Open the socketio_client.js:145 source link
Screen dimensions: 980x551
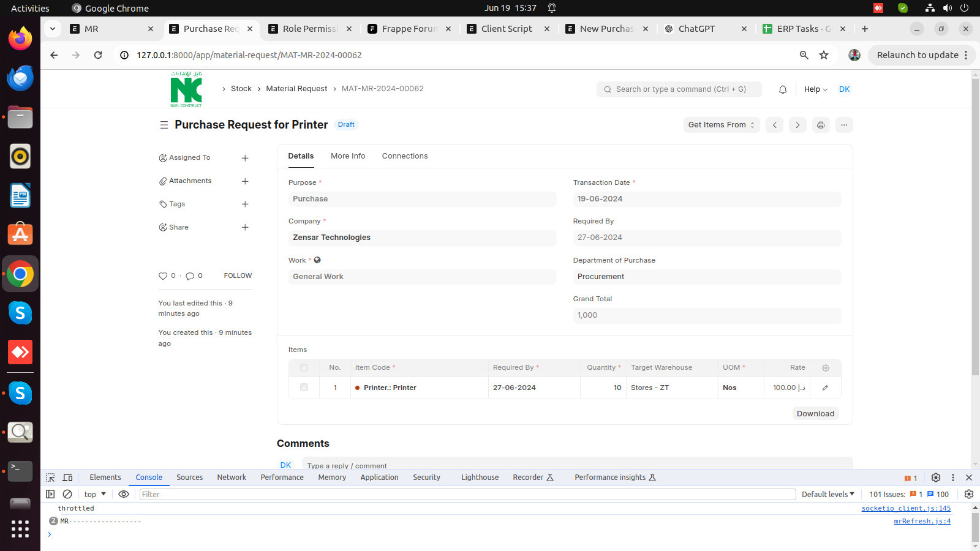click(x=906, y=509)
